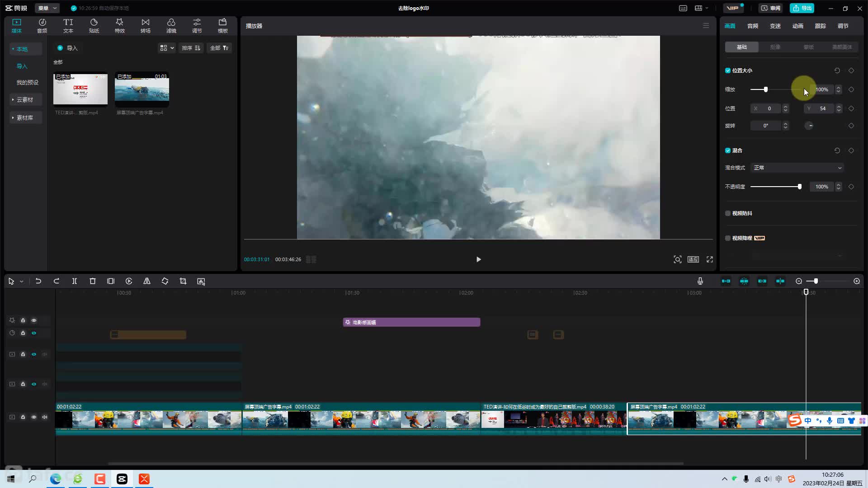The width and height of the screenshot is (868, 488).
Task: Click the timeline zoom-out minus icon
Action: coord(799,281)
